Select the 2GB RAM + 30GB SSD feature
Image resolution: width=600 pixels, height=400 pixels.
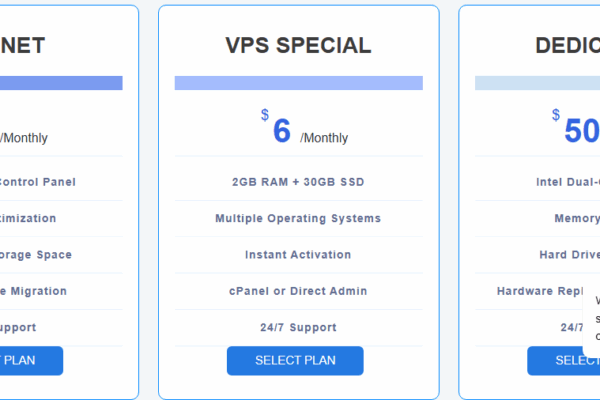298,182
